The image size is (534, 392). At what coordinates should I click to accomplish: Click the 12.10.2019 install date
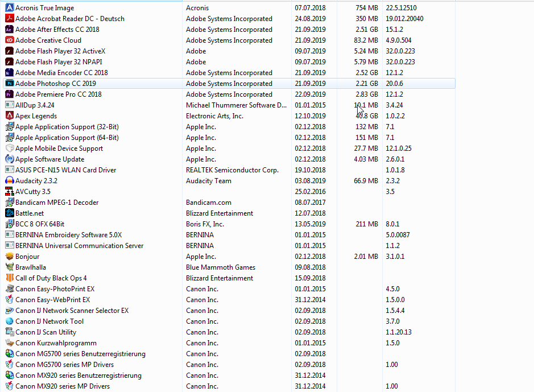[311, 116]
